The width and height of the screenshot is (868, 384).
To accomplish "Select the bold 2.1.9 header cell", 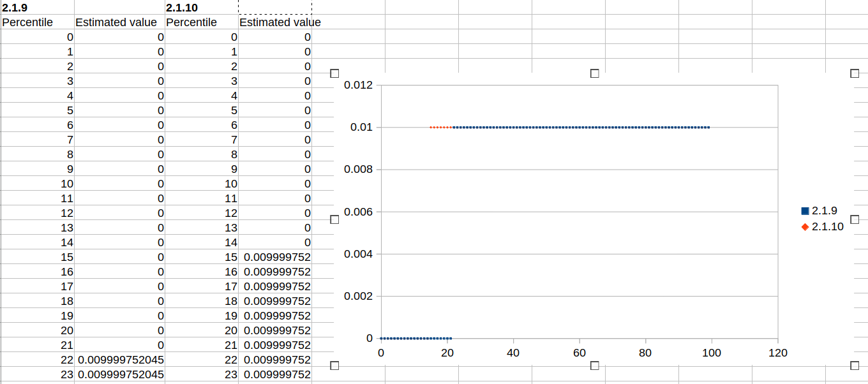I will pyautogui.click(x=37, y=7).
